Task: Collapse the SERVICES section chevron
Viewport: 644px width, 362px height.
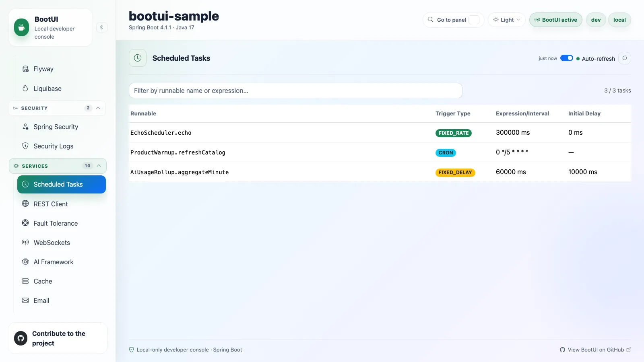Action: (99, 166)
